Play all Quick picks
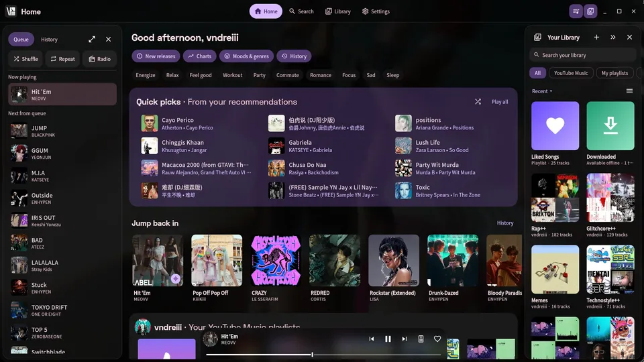The width and height of the screenshot is (644, 362). (x=499, y=102)
